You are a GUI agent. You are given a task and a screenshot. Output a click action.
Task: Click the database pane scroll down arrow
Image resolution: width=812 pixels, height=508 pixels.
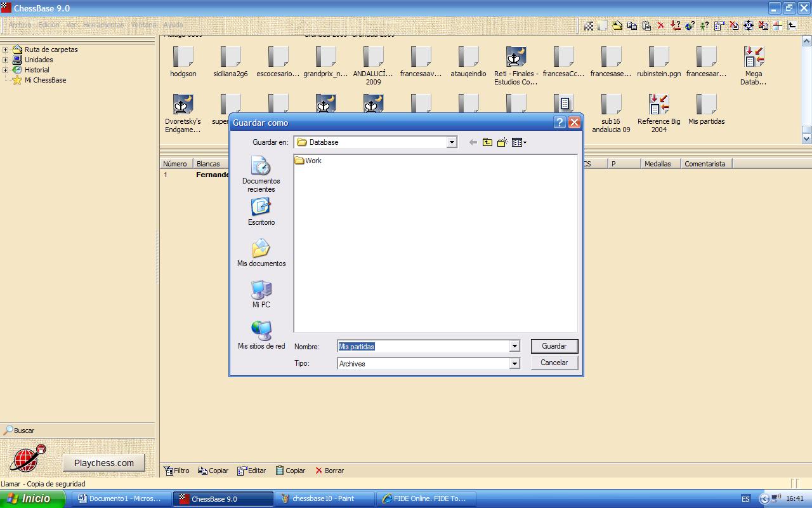(807, 138)
